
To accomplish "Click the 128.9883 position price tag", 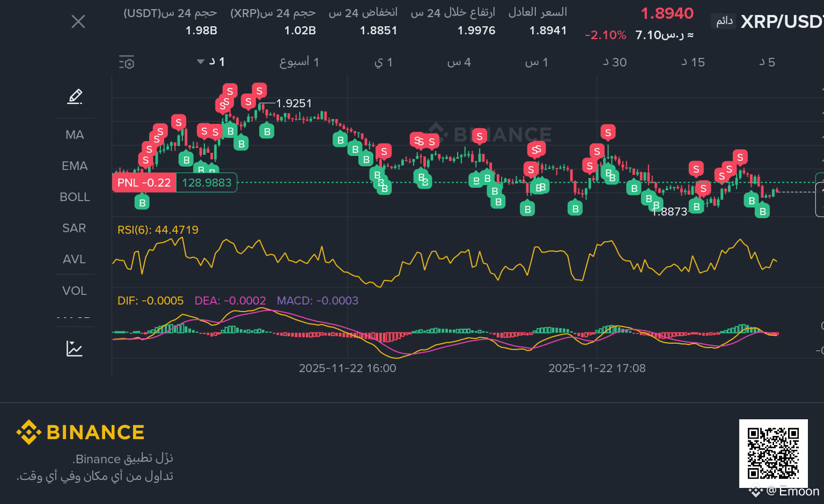I will pos(207,183).
